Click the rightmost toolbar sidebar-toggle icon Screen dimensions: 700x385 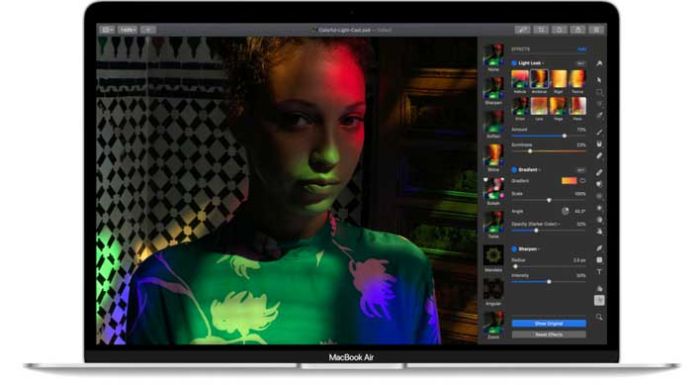[x=596, y=29]
